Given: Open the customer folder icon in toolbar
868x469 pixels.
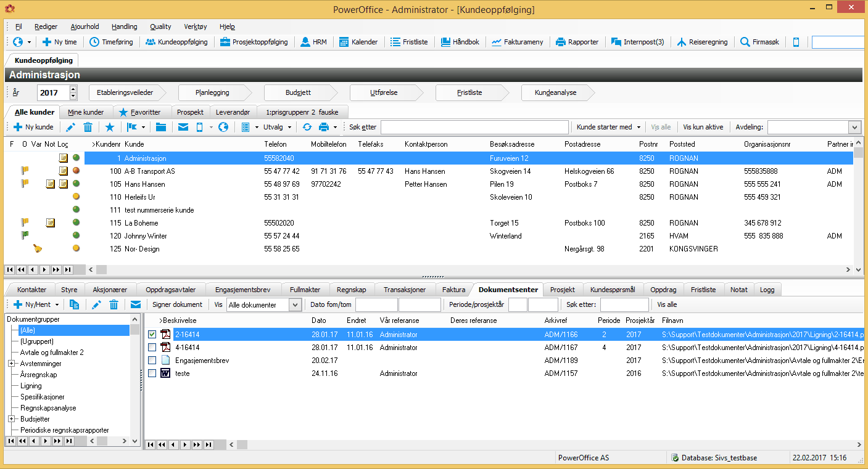Looking at the screenshot, I should point(161,127).
